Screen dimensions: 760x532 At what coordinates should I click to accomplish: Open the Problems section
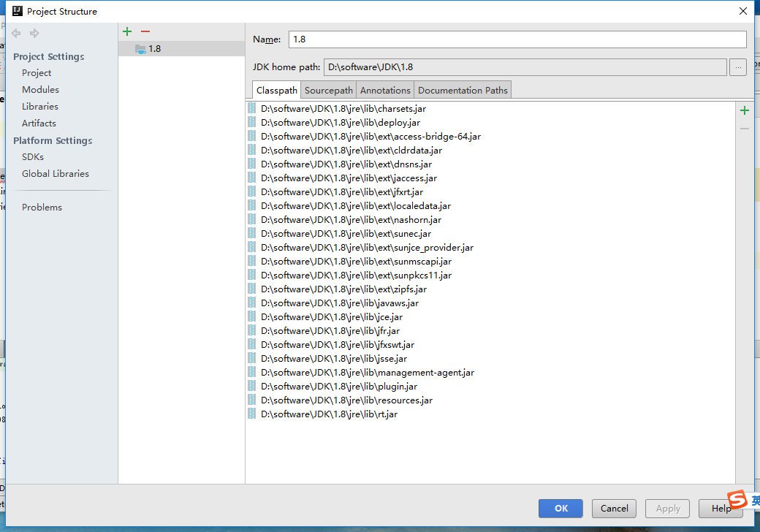(42, 208)
